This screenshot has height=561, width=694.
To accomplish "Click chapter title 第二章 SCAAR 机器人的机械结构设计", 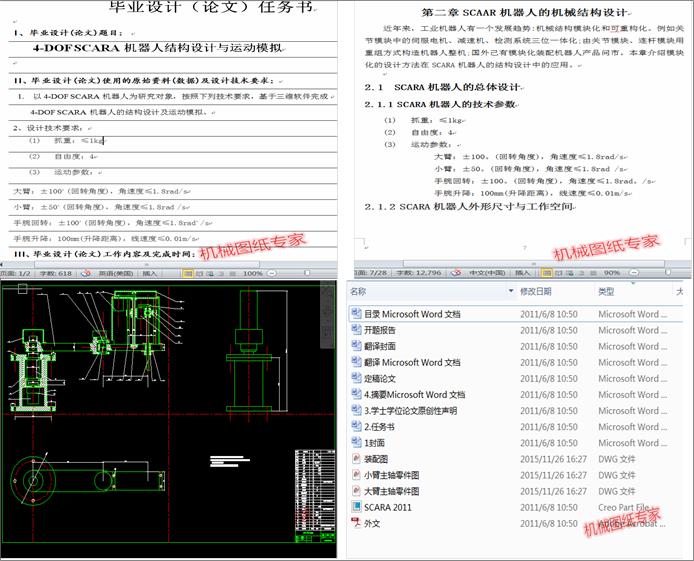I will tap(526, 12).
